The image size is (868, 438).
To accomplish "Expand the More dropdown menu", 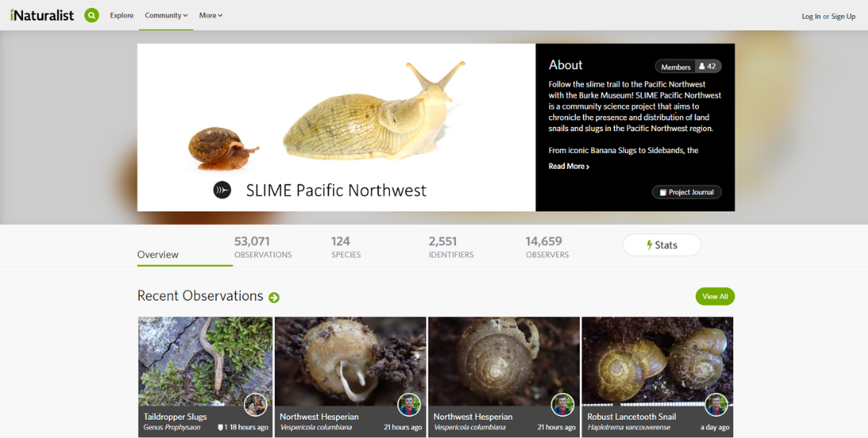I will coord(211,16).
